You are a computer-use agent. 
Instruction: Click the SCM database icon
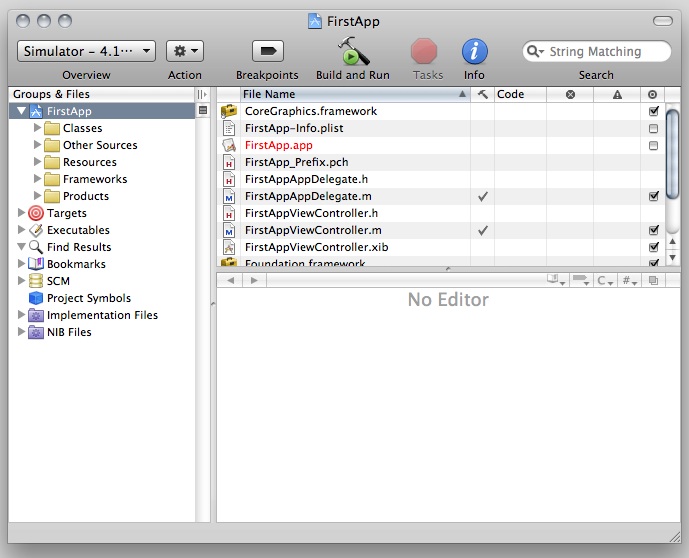tap(36, 281)
